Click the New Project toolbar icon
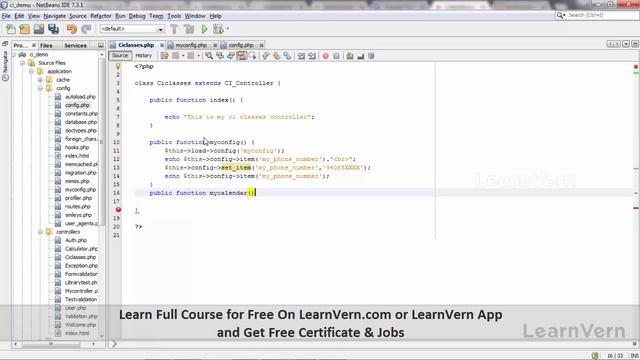Screen dimensions: 640x360 pos(24,29)
